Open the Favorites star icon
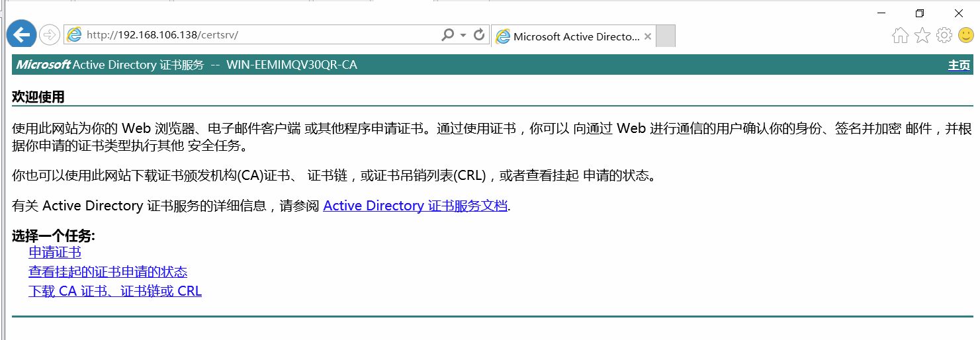Viewport: 980px width, 340px height. coord(922,35)
